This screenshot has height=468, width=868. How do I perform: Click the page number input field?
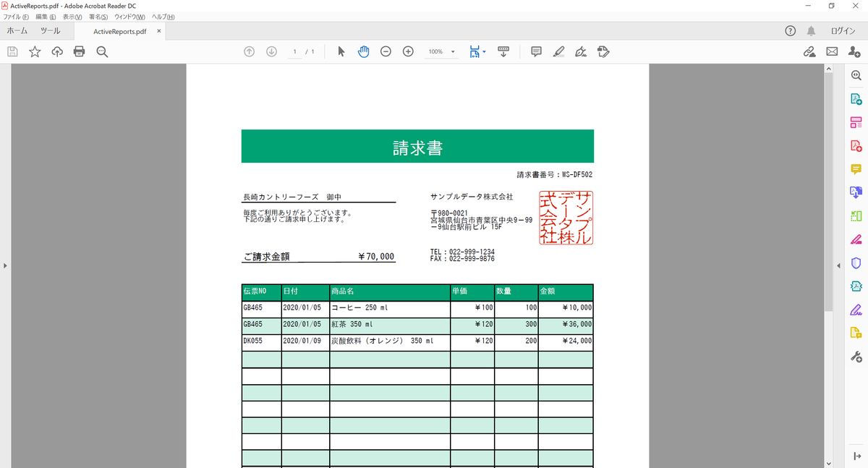[295, 52]
